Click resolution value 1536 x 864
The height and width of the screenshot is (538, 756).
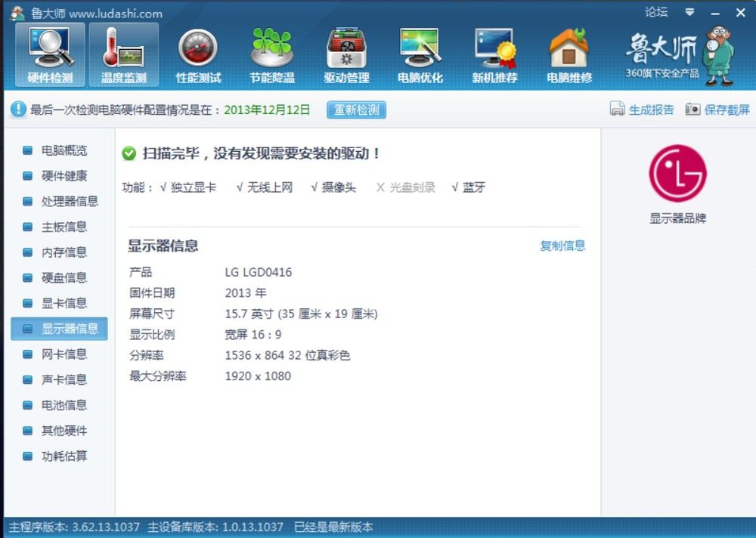(x=255, y=355)
